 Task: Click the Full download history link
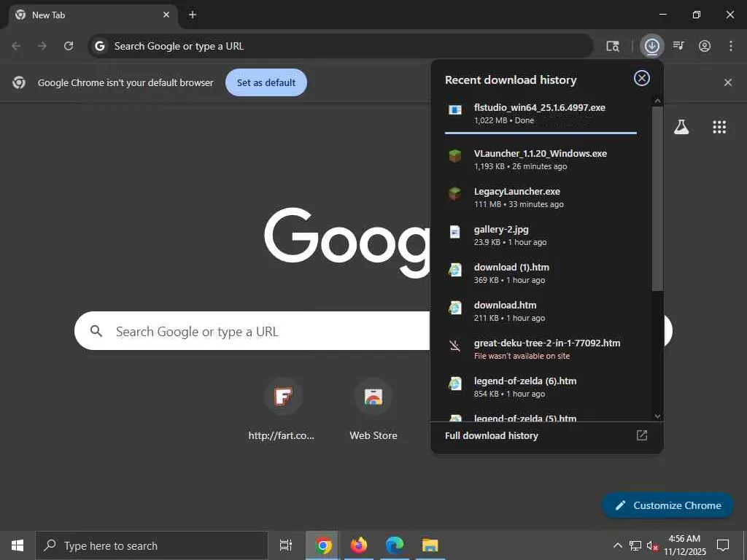491,436
